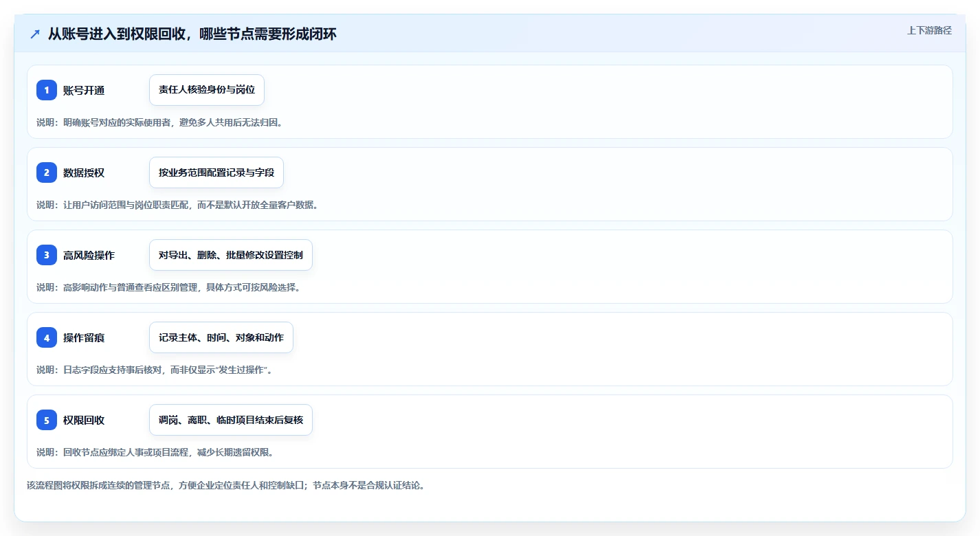
Task: Click the step 1 number badge
Action: tap(47, 90)
